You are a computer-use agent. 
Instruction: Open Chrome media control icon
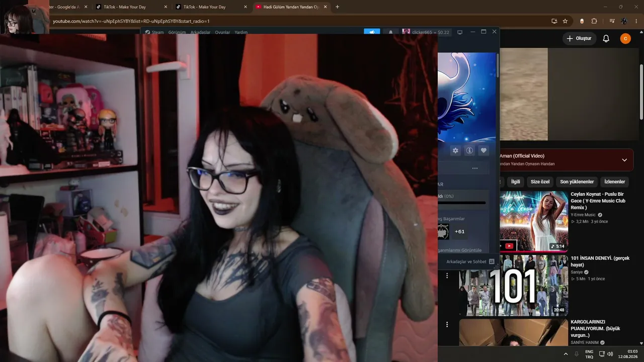click(x=612, y=21)
